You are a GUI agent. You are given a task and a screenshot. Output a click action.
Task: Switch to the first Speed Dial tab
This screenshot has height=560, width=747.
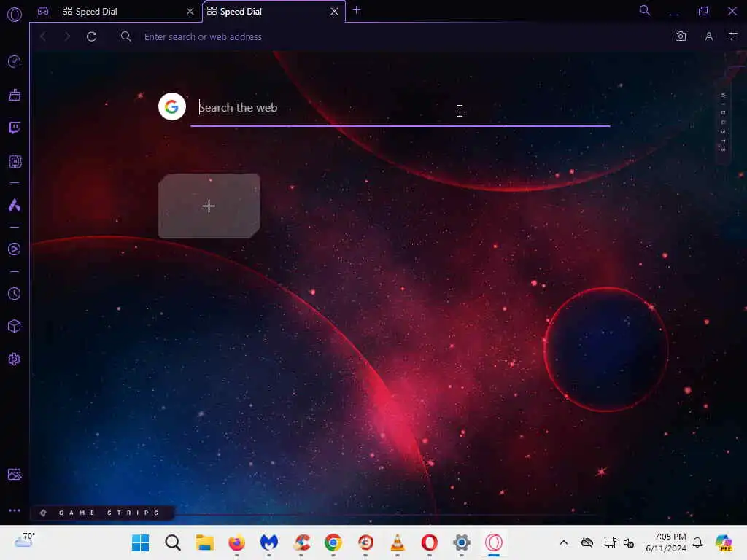pyautogui.click(x=115, y=12)
